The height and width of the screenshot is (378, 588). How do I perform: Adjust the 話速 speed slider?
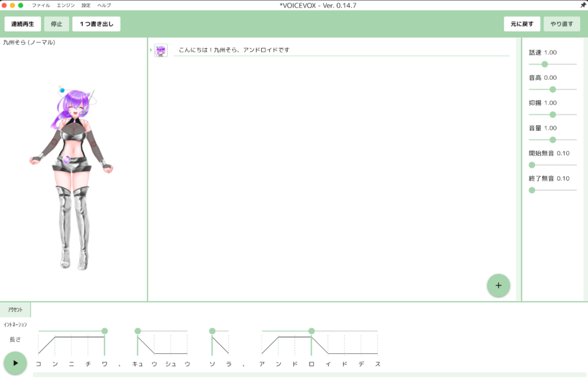(x=544, y=64)
